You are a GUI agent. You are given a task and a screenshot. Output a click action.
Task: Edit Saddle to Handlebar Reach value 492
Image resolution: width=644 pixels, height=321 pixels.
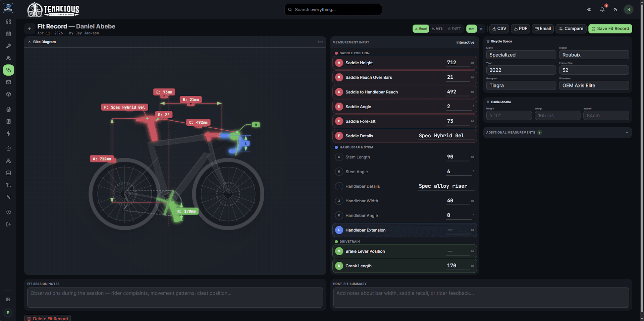tap(458, 92)
